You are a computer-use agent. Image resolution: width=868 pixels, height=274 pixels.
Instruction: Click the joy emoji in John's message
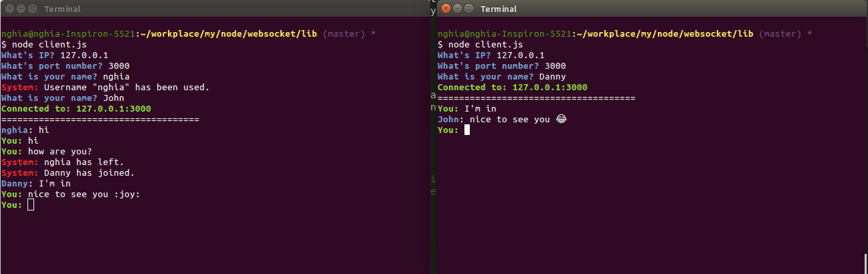coord(561,119)
